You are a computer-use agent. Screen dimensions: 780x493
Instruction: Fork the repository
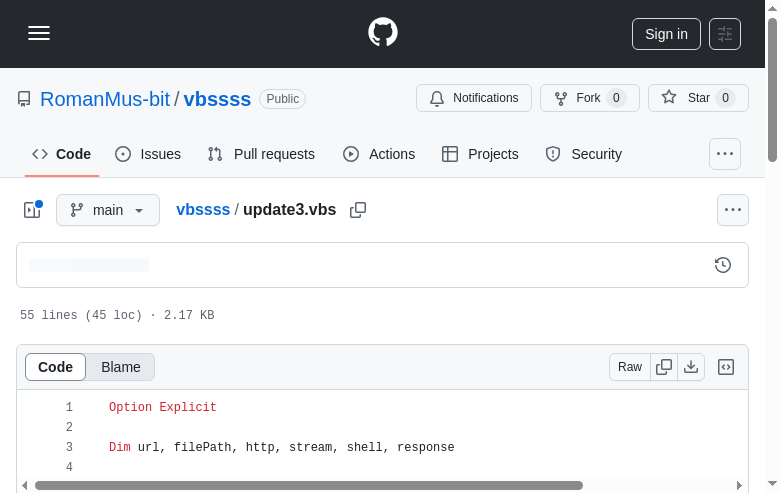pos(590,98)
